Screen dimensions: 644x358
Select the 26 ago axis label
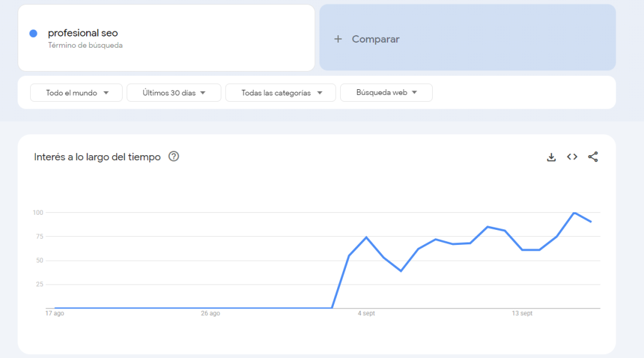click(x=210, y=313)
